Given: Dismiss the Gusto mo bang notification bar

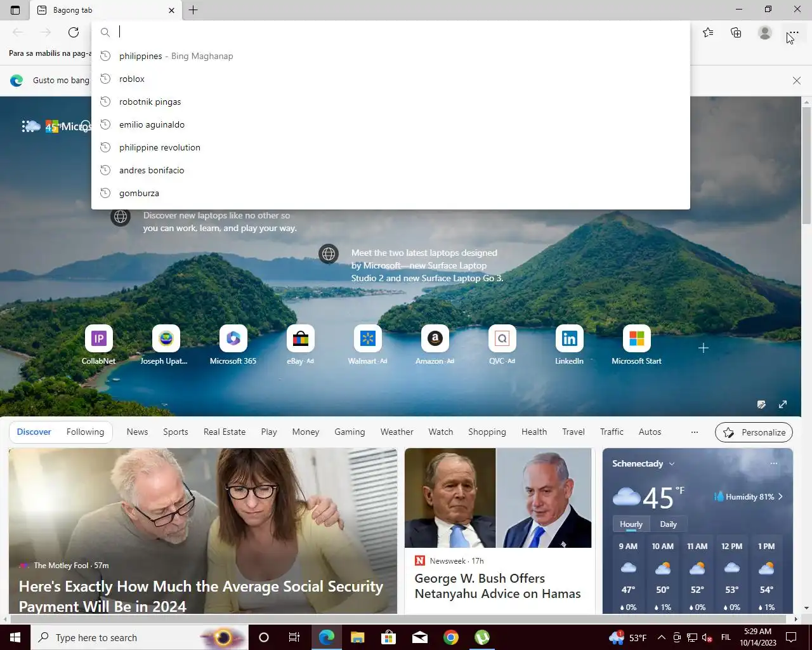Looking at the screenshot, I should (x=797, y=81).
